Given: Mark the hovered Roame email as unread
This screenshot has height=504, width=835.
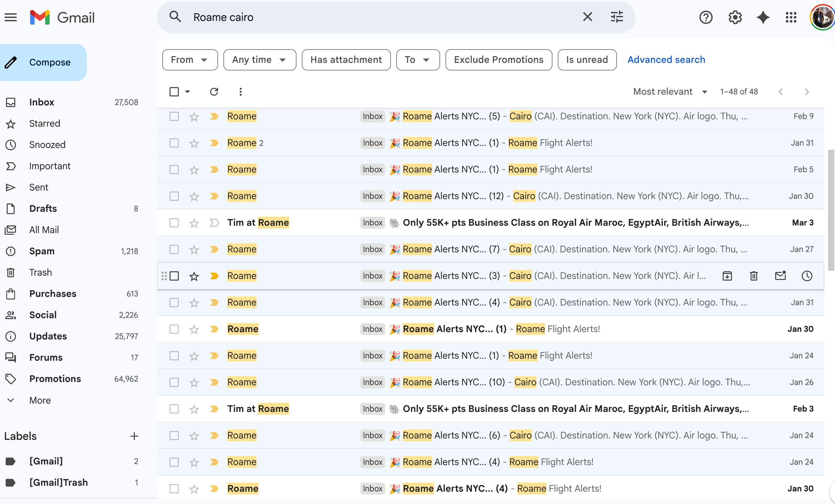Looking at the screenshot, I should tap(780, 276).
